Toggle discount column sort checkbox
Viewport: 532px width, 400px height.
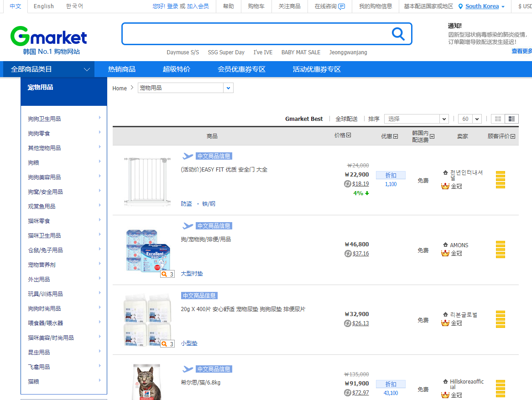pyautogui.click(x=396, y=136)
